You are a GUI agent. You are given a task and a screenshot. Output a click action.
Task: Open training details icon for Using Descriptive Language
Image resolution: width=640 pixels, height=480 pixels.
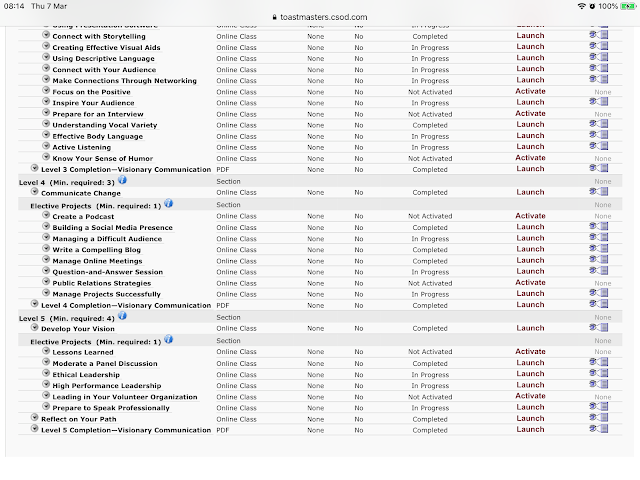click(599, 57)
